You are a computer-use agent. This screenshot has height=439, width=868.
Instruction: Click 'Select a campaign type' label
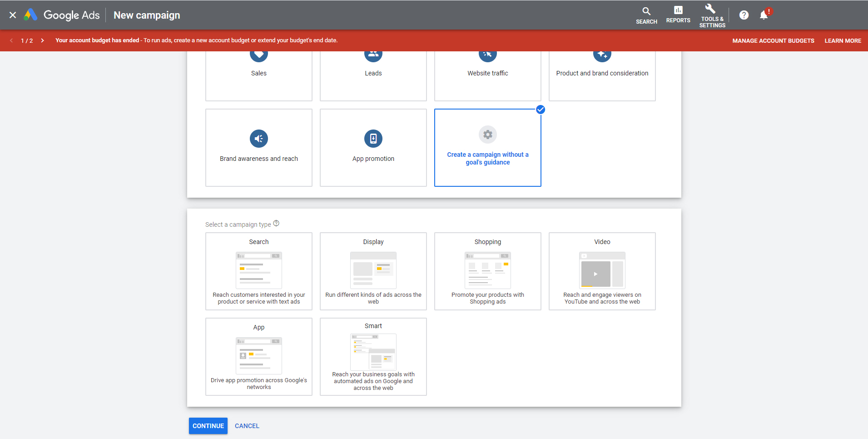coord(238,224)
